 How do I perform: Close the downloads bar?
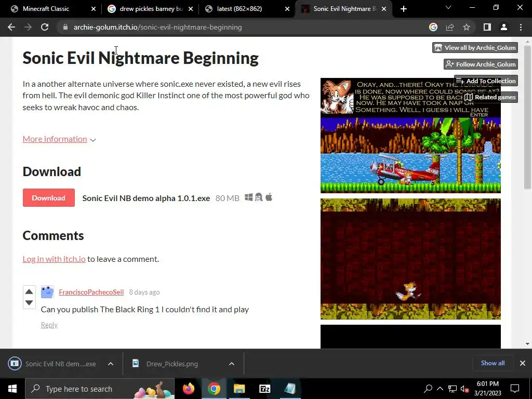(523, 363)
